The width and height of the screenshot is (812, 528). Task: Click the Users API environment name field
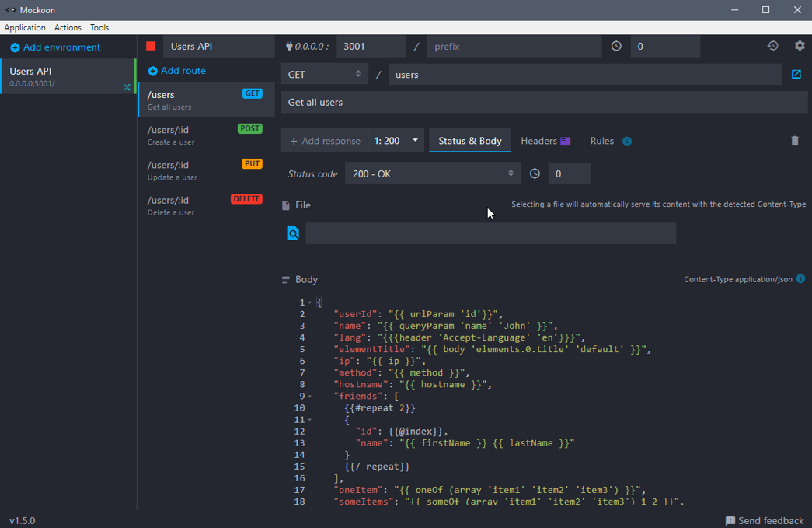pos(218,46)
